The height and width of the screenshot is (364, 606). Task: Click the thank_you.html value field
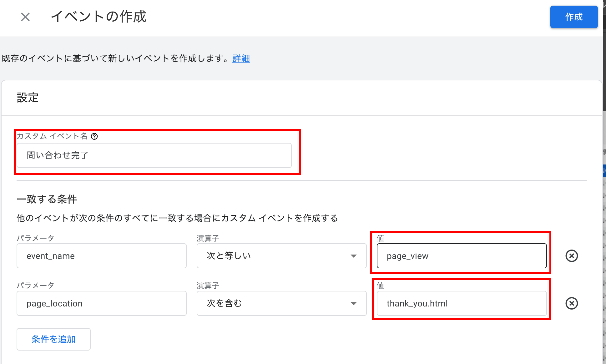point(462,303)
